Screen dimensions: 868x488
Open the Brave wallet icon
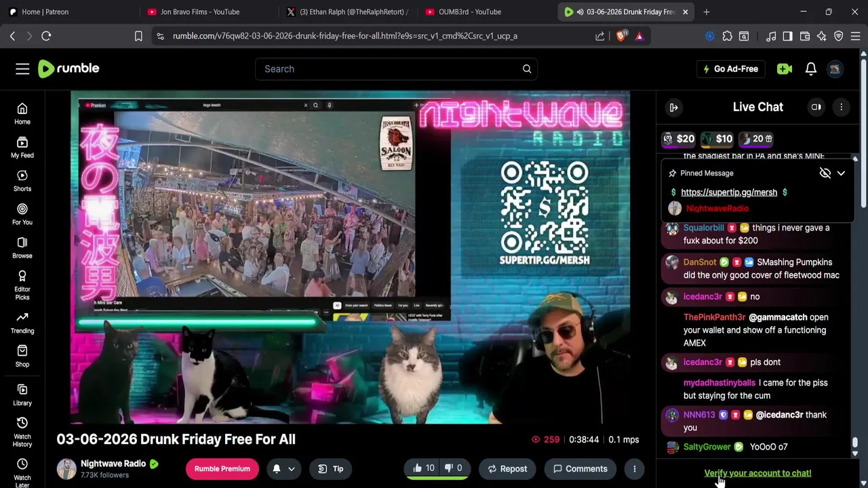point(805,36)
